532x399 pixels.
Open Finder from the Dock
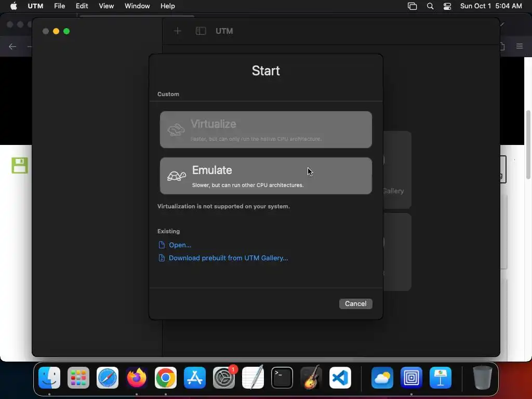[x=49, y=378]
